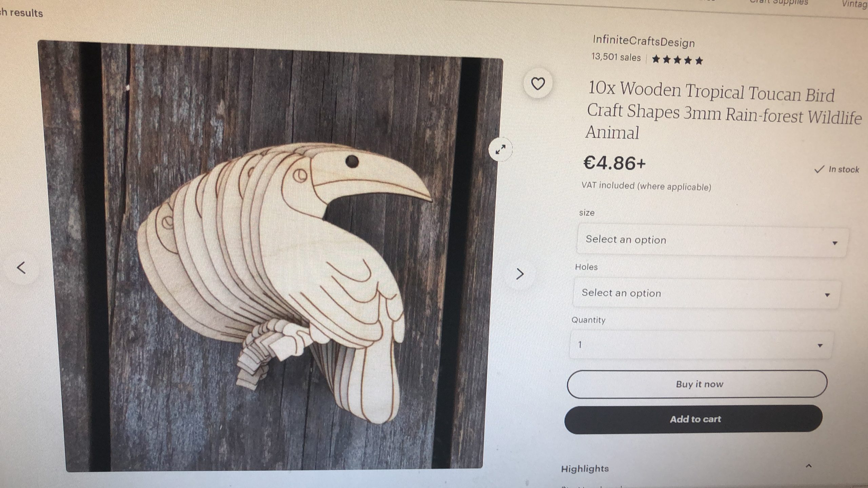Collapse the Highlights section chevron
Screen dimensions: 868x488
pos(808,466)
